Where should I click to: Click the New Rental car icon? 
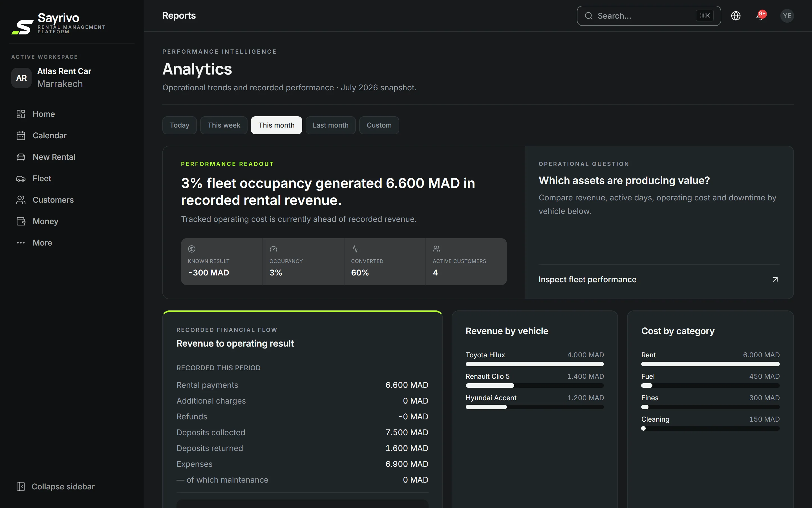[21, 157]
